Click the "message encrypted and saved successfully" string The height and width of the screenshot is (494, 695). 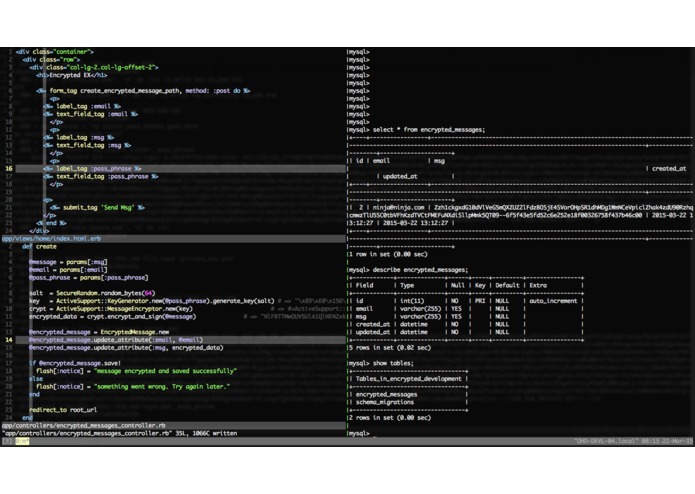tap(165, 371)
